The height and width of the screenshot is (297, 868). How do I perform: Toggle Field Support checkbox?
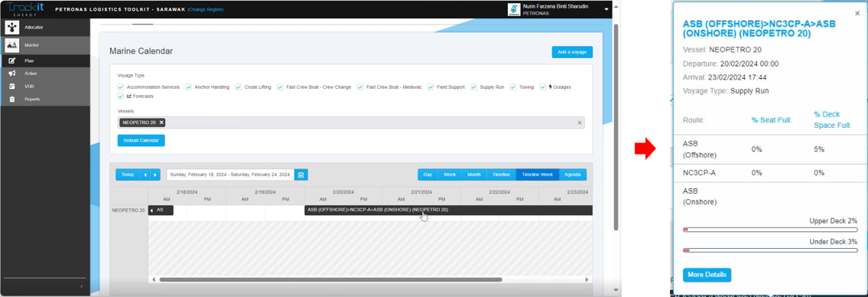coord(431,87)
